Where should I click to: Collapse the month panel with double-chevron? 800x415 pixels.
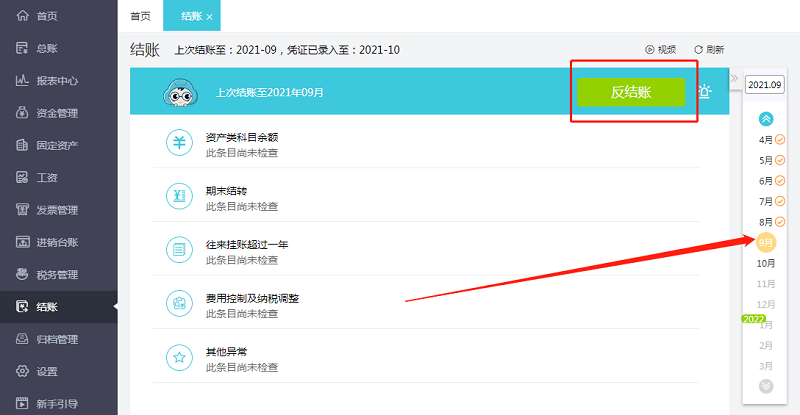(x=734, y=78)
